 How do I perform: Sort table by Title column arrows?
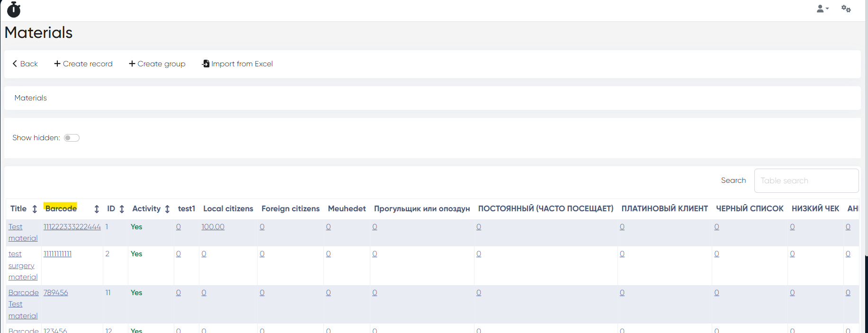[35, 209]
